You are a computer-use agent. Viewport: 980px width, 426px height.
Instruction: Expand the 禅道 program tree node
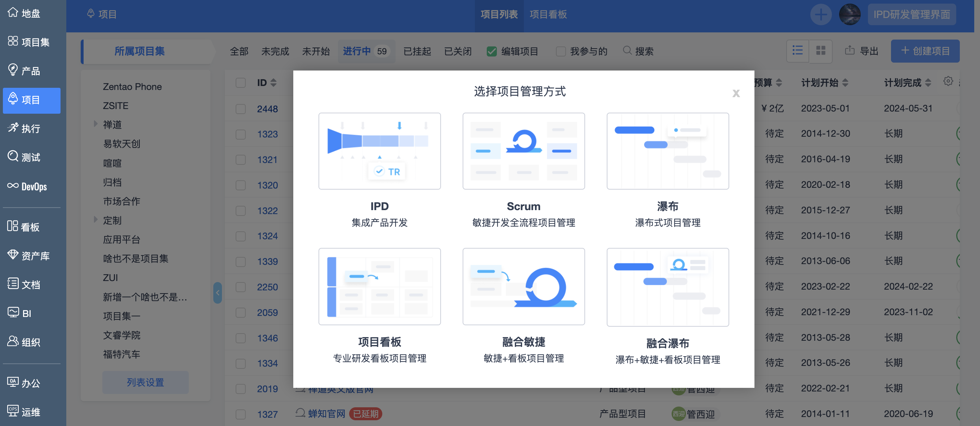click(95, 124)
